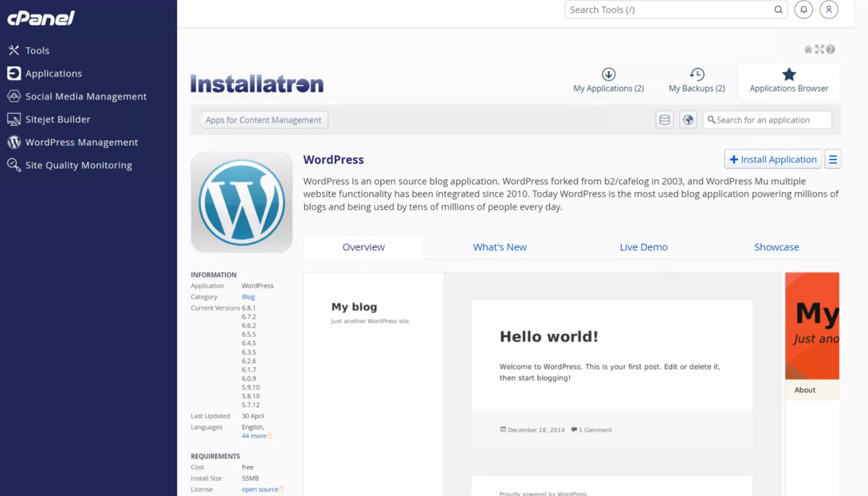Open Social Media Management from the sidebar
This screenshot has width=868, height=496.
85,96
